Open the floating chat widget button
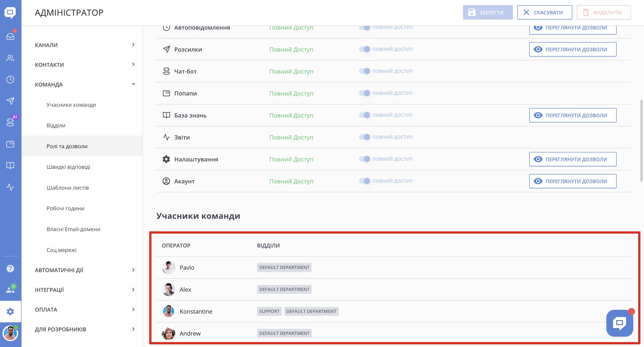The width and height of the screenshot is (644, 347). pos(619,323)
